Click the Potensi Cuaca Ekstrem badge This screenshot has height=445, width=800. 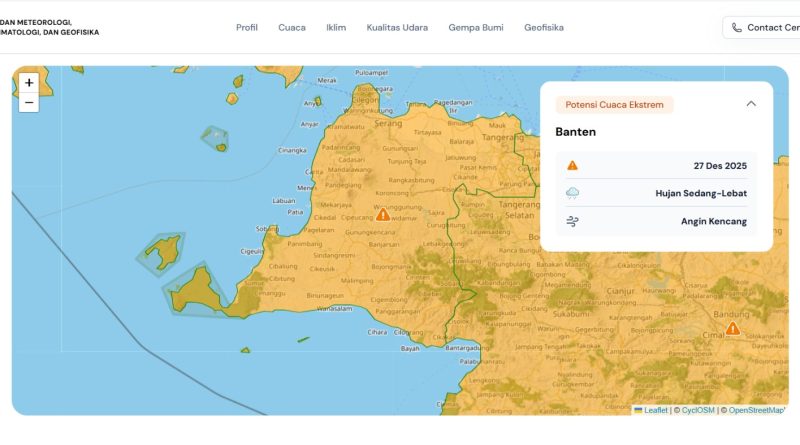point(615,105)
